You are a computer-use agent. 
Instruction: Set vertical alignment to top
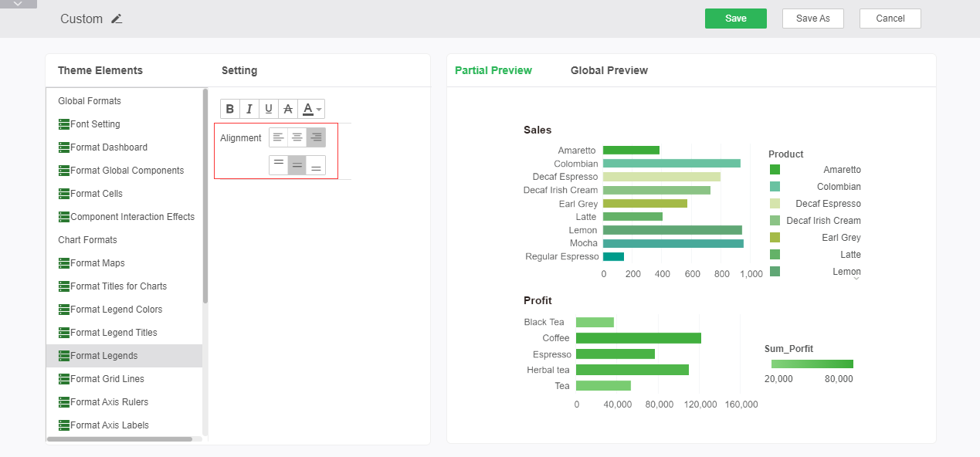278,165
